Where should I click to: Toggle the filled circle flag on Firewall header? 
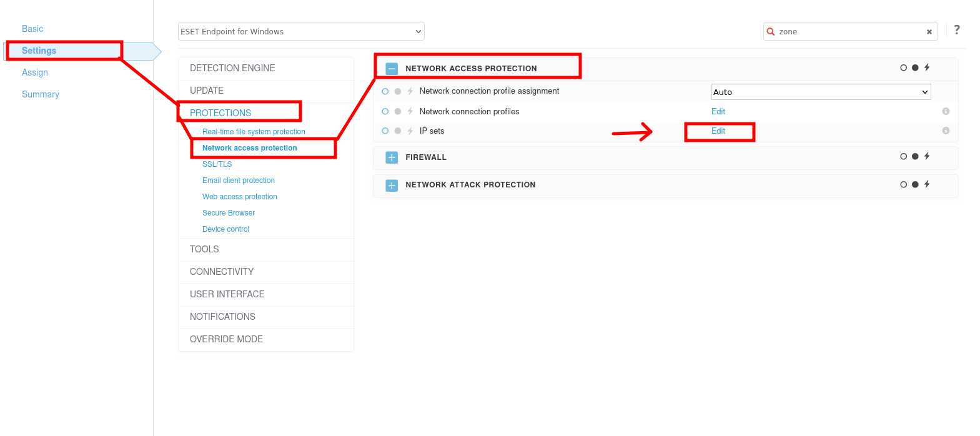click(915, 156)
